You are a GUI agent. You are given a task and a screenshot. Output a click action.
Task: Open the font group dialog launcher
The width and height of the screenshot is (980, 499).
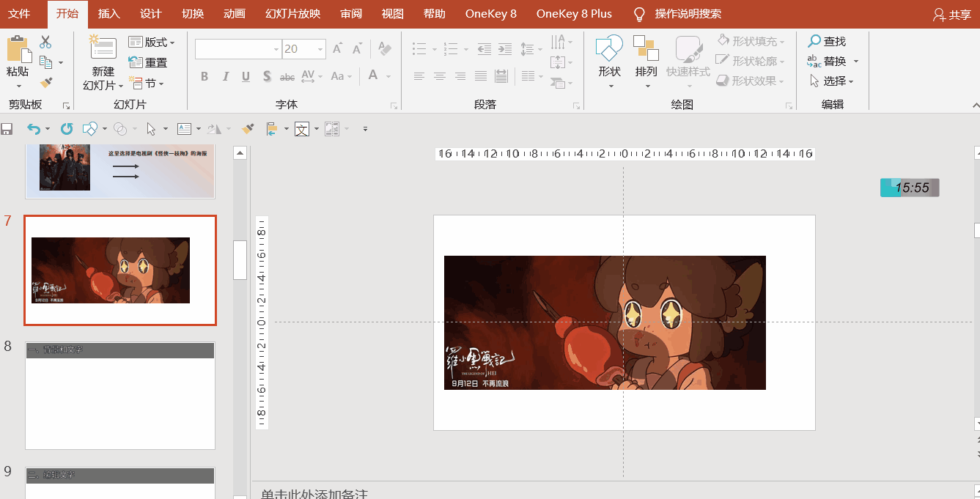394,106
